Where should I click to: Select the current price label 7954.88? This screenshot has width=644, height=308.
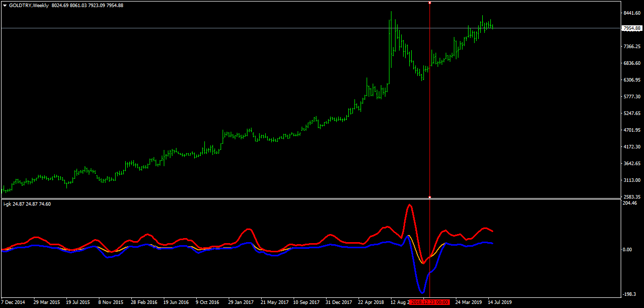click(x=632, y=28)
